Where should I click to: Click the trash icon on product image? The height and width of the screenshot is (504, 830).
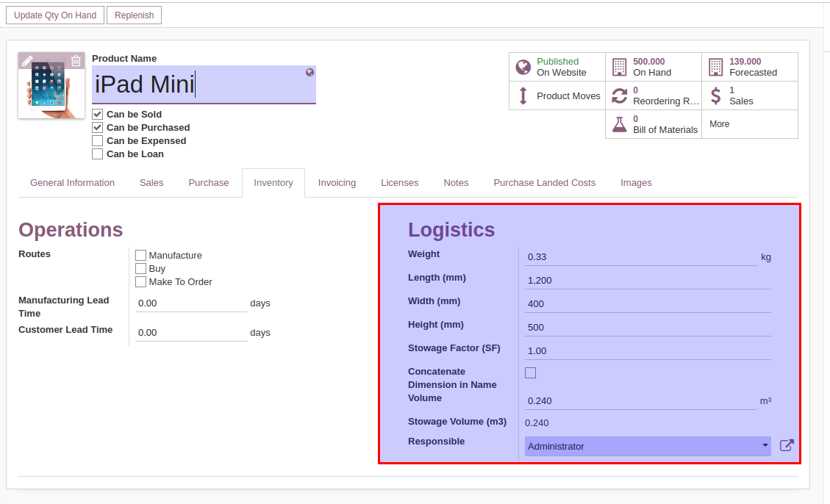76,60
